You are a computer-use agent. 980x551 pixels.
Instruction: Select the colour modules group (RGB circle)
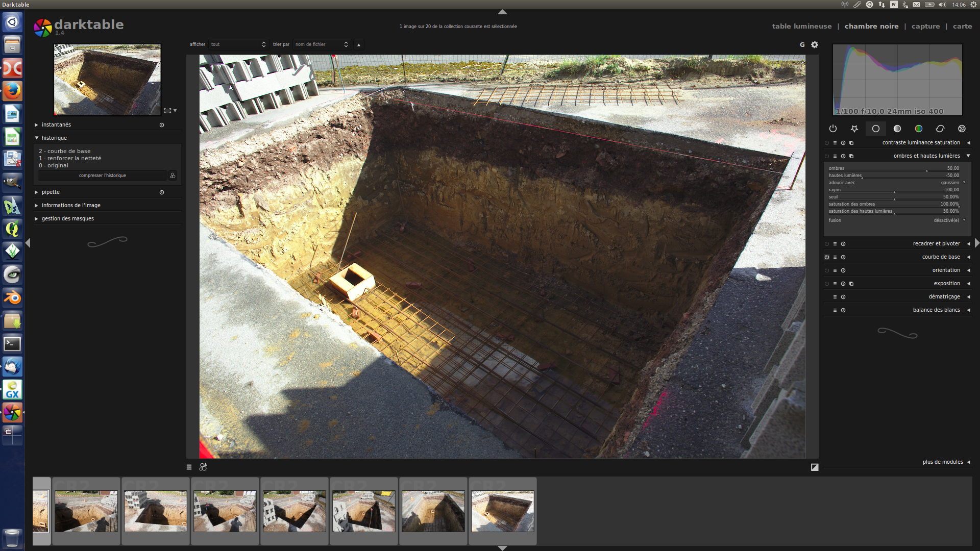(x=919, y=129)
